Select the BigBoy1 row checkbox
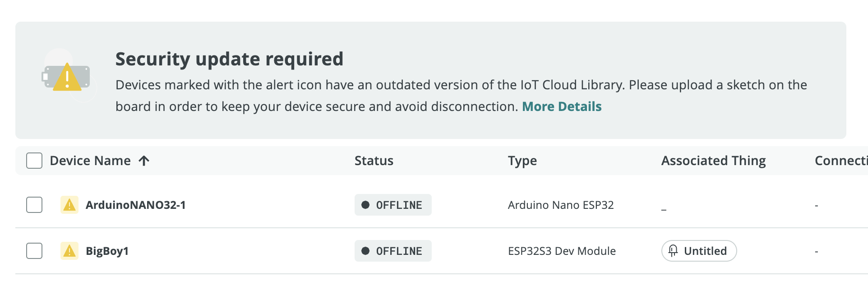The width and height of the screenshot is (868, 286). 34,251
